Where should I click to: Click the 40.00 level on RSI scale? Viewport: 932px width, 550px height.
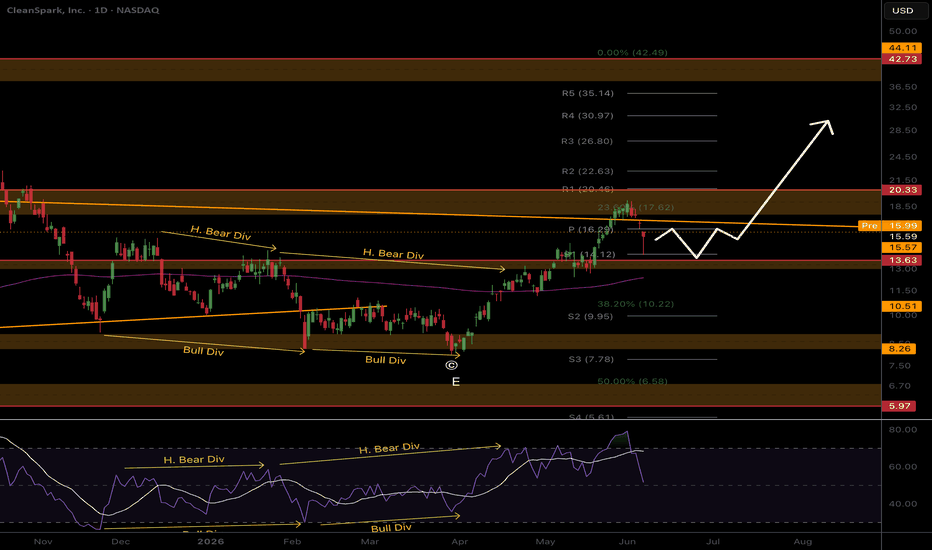pyautogui.click(x=902, y=504)
